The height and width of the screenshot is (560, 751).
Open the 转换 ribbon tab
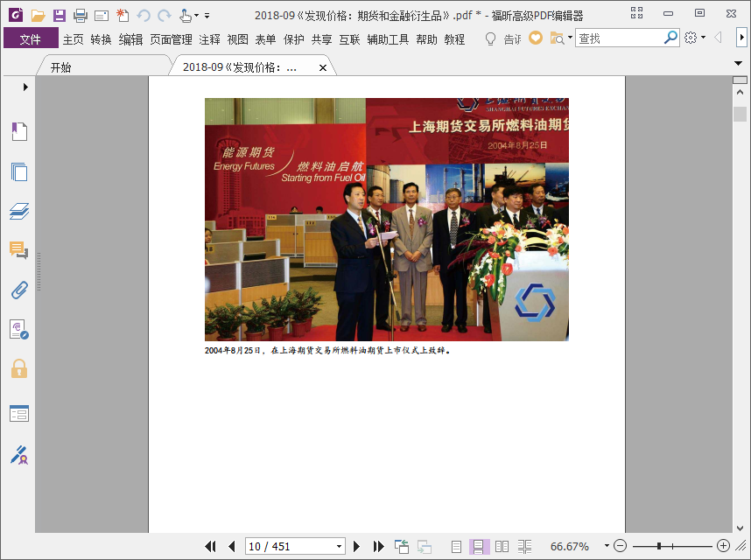tap(101, 39)
